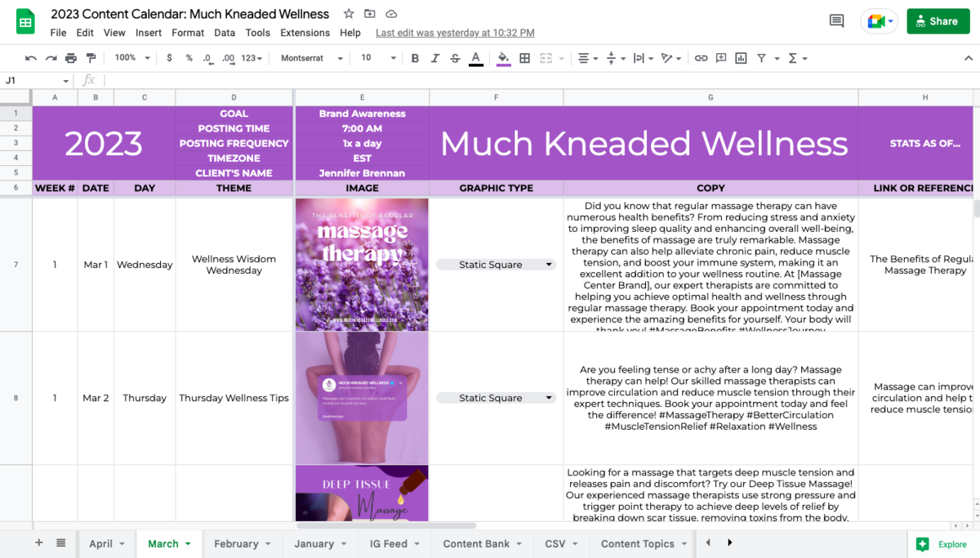Image resolution: width=980 pixels, height=558 pixels.
Task: Click the green Share button
Action: point(937,21)
